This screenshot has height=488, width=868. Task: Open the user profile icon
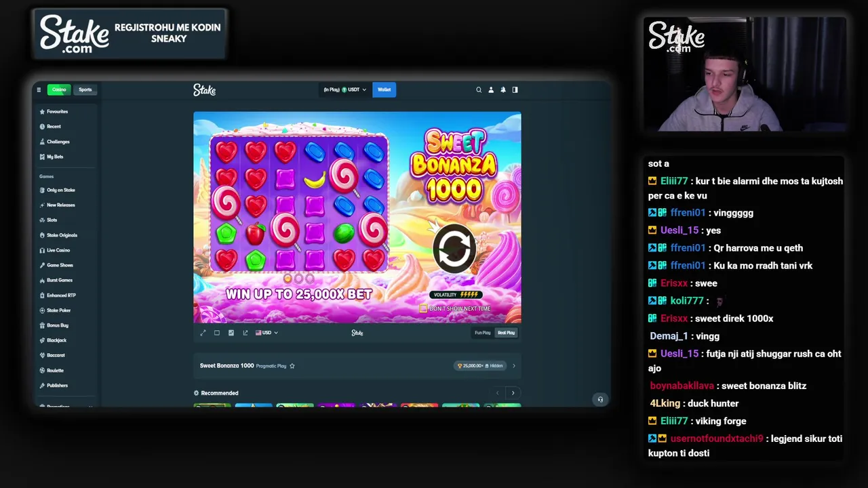[x=491, y=89]
